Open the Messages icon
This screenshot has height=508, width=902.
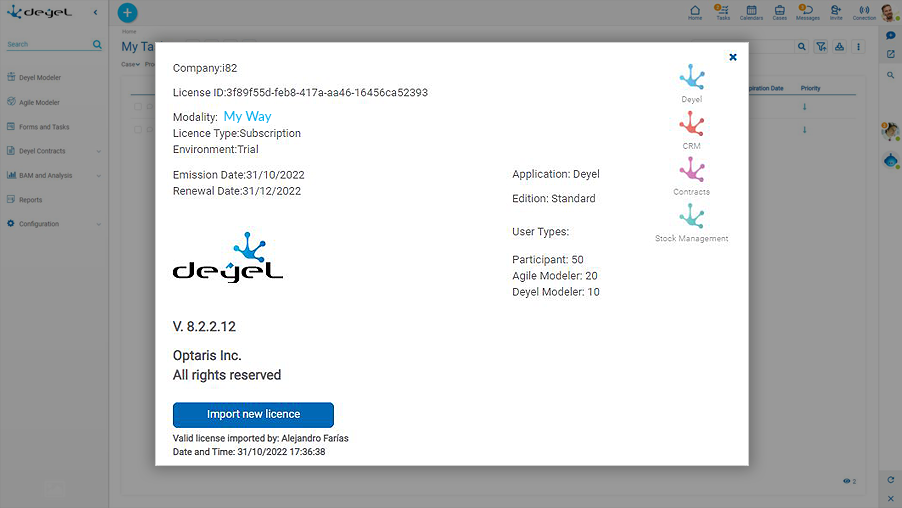coord(808,12)
